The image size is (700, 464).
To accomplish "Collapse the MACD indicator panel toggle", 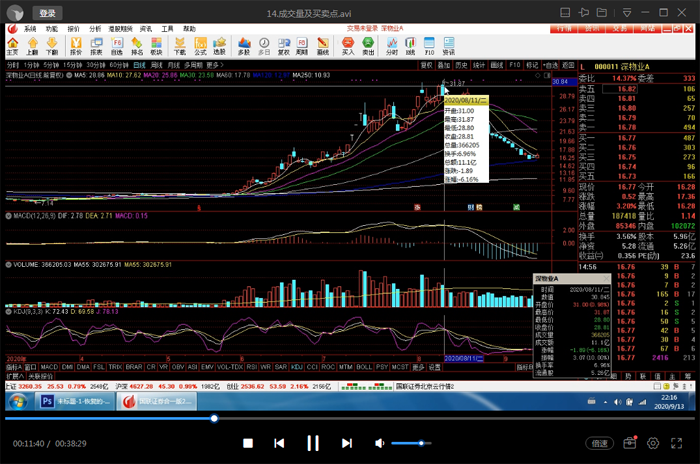I will [x=8, y=216].
